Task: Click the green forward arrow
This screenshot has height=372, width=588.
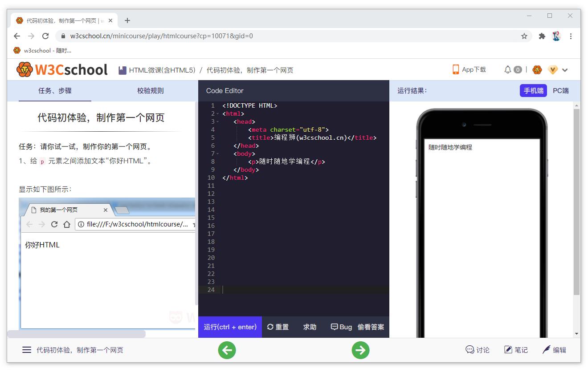Action: [360, 350]
